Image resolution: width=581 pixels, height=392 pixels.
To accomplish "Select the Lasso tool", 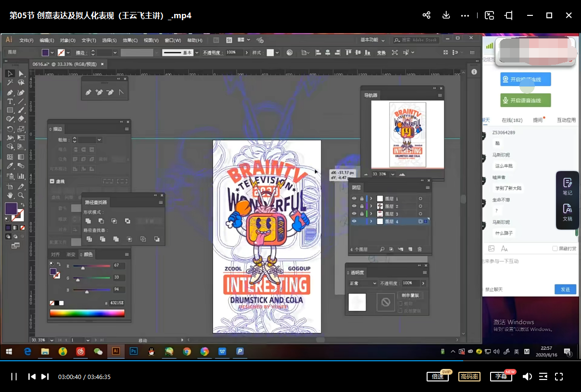I will [21, 83].
